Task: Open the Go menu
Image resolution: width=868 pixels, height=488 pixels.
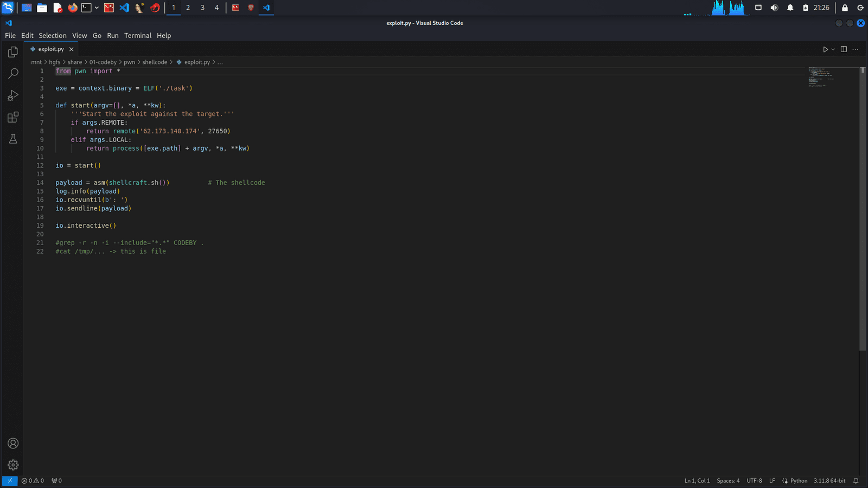Action: tap(97, 36)
